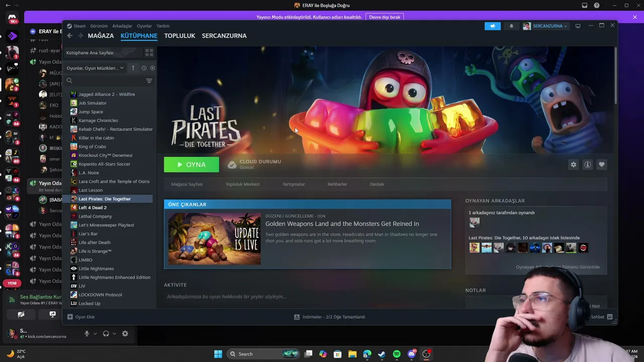Go to the TOPLULUK tab
644x362 pixels.
coord(180,36)
